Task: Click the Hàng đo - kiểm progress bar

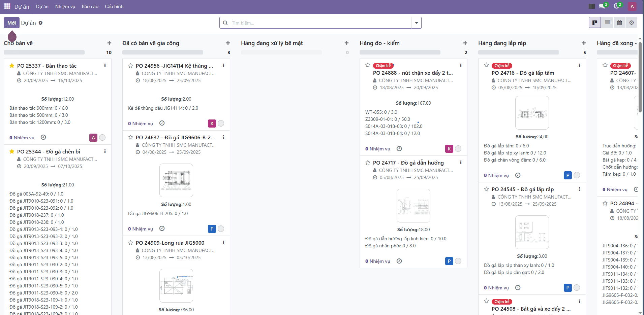Action: pos(400,53)
